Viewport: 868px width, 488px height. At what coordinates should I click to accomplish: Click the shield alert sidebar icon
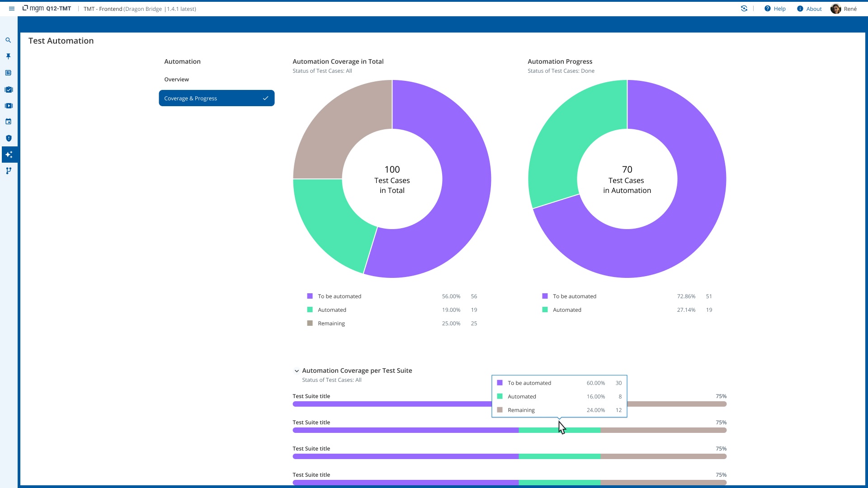point(9,138)
